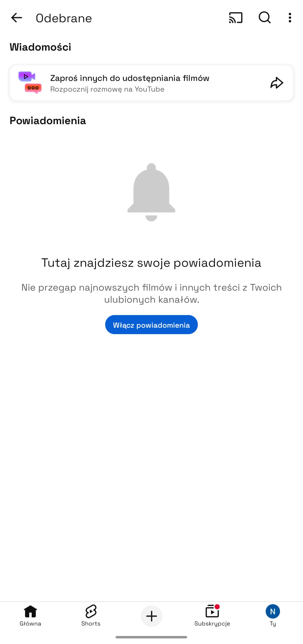Tap the grey bell notification illustration
This screenshot has width=303, height=644.
[151, 192]
